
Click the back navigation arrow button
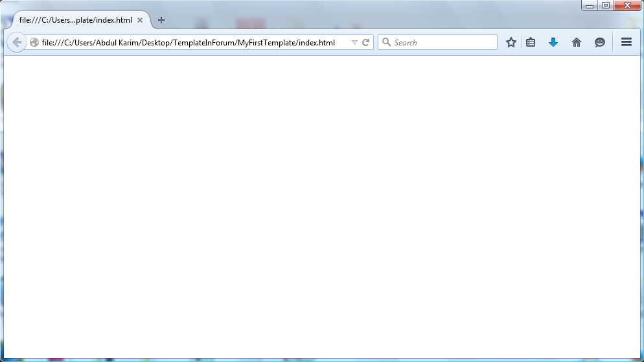tap(16, 43)
